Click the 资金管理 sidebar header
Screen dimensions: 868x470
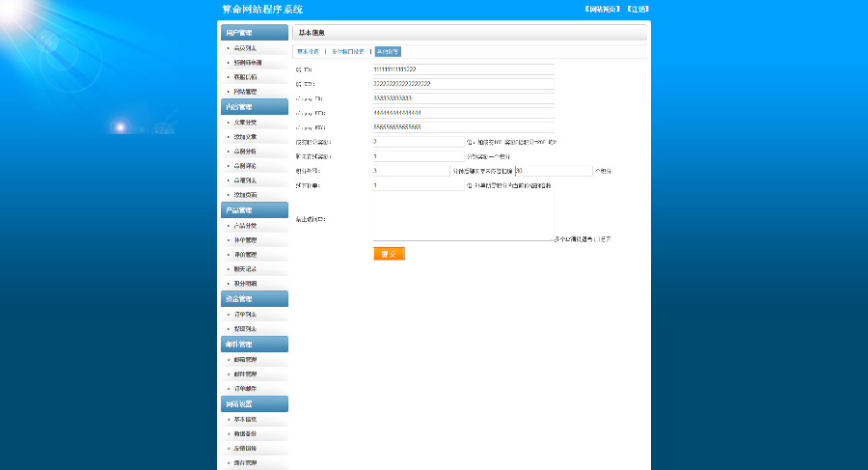point(253,299)
